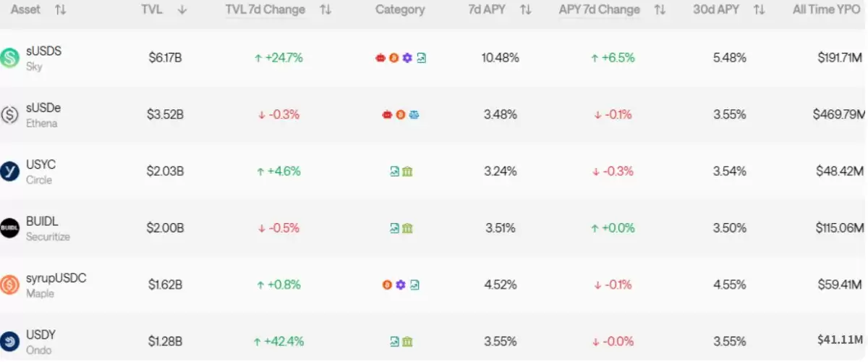Click the All Time YPO column header

826,10
